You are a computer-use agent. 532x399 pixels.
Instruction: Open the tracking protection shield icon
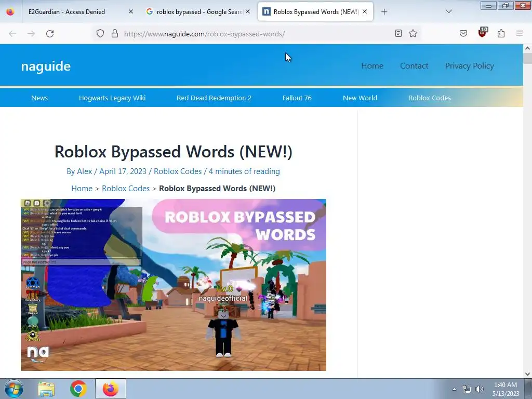point(100,33)
